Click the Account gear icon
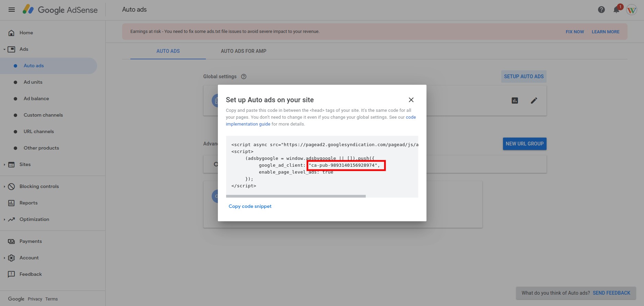 (x=11, y=258)
